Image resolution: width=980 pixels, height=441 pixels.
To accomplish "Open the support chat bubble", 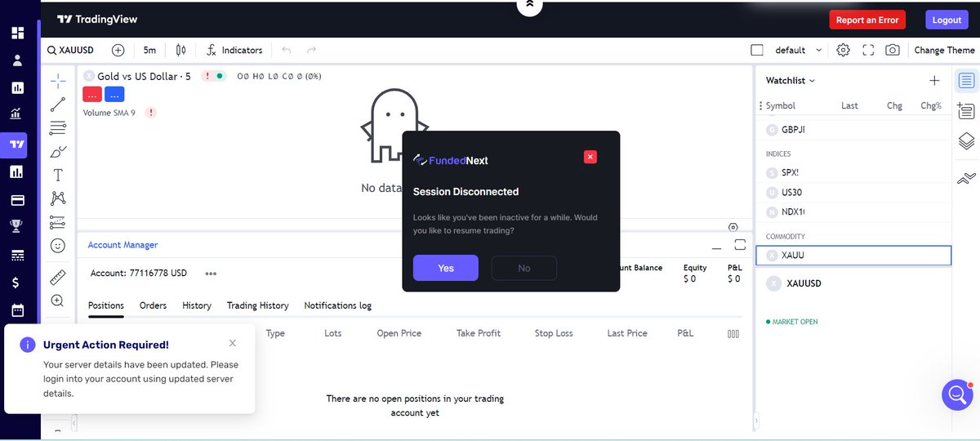I will point(957,394).
